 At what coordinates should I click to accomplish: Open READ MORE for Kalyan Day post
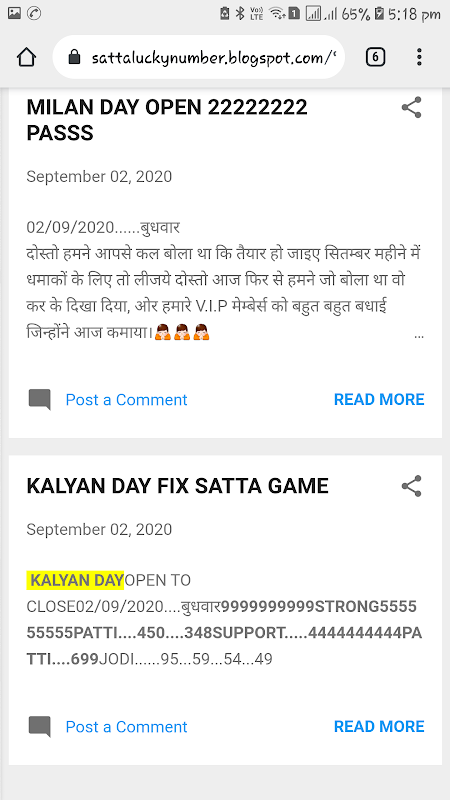click(379, 727)
